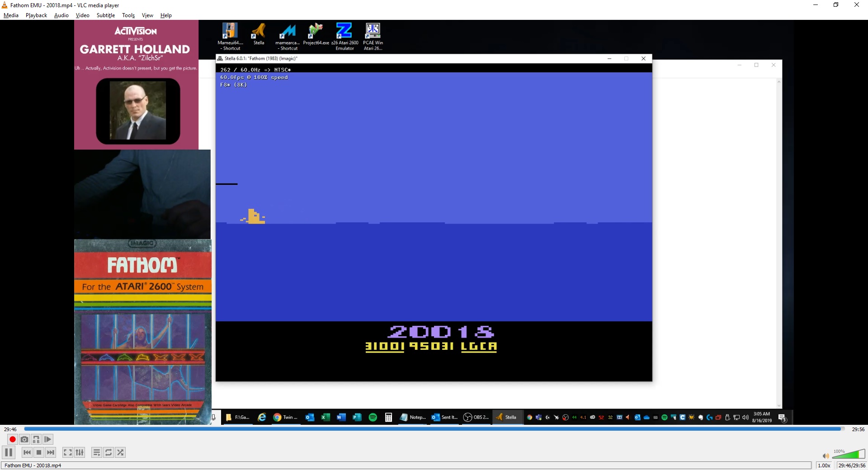Mute audio via the speaker icon
This screenshot has height=470, width=868.
[826, 456]
